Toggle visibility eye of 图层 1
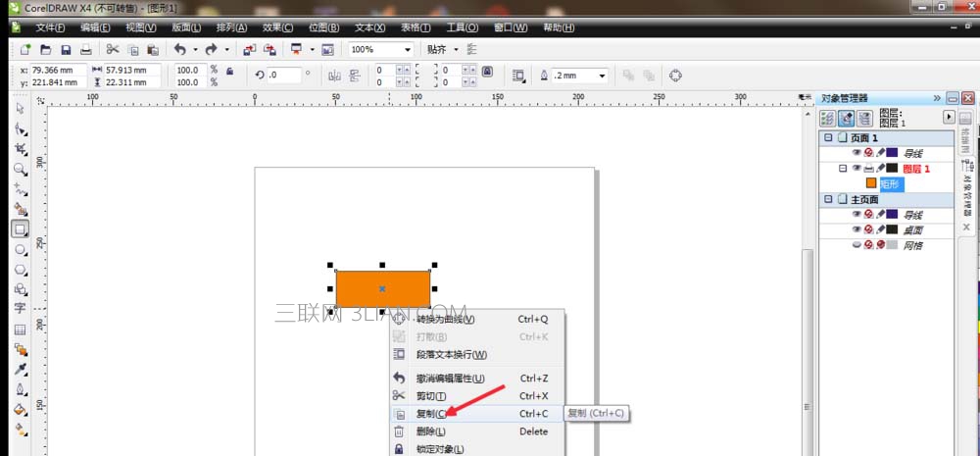The height and width of the screenshot is (456, 980). (857, 169)
